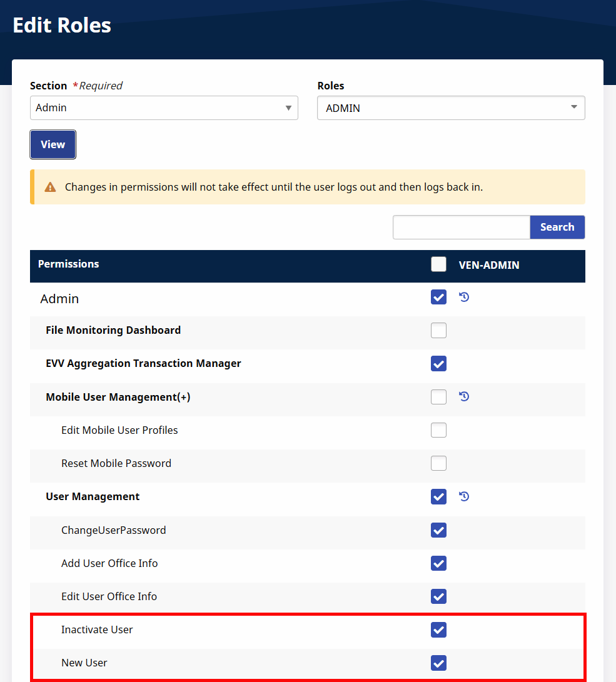Uncheck the Edit User Office Info checkbox

[x=439, y=596]
